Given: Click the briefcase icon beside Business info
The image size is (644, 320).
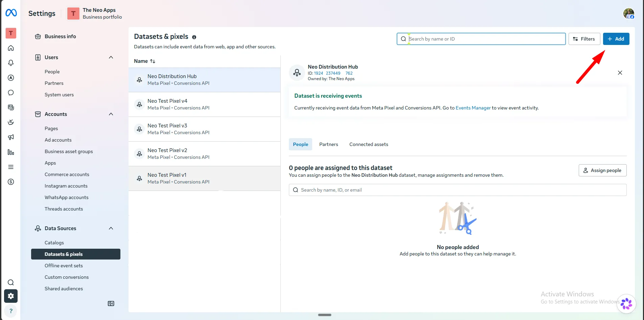Looking at the screenshot, I should click(x=38, y=36).
